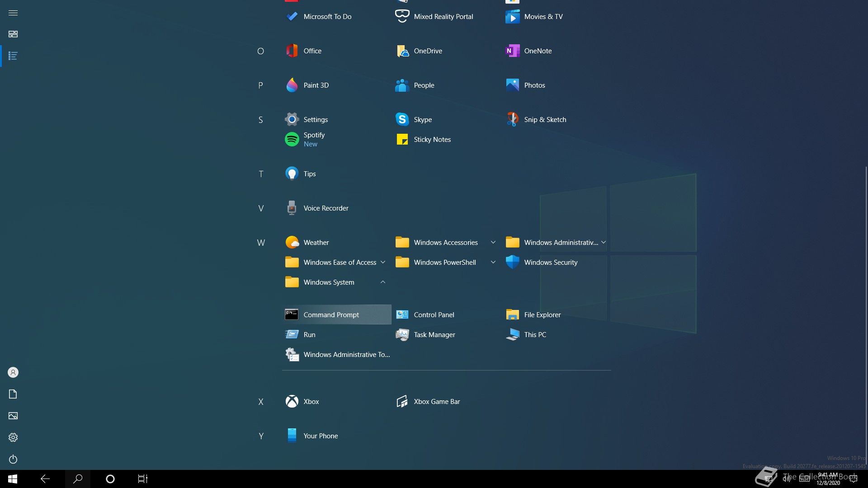Image resolution: width=868 pixels, height=488 pixels.
Task: Jump to apps via the letter O header
Action: point(260,51)
